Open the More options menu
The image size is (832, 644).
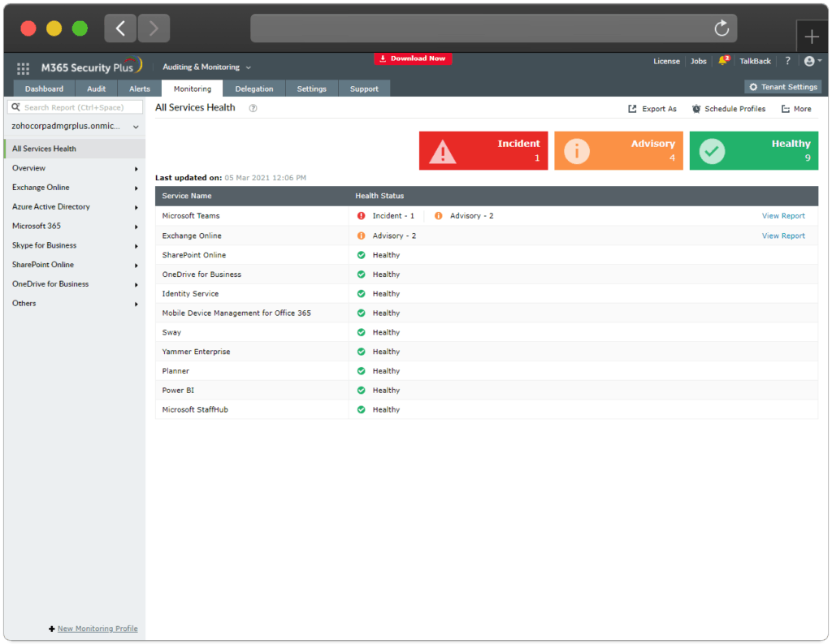(x=796, y=109)
